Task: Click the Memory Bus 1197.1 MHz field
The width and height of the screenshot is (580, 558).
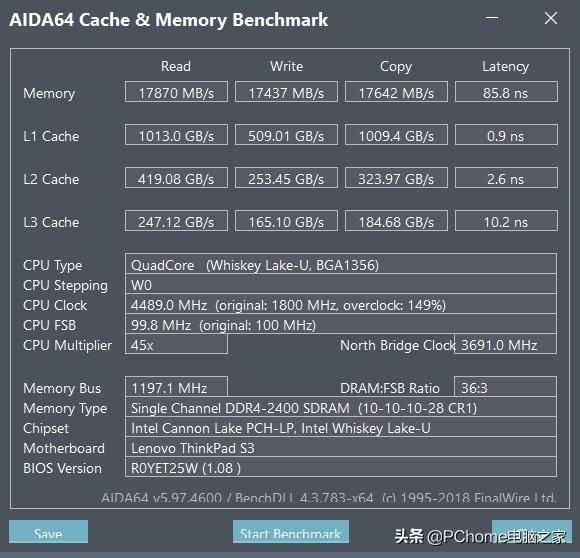Action: coord(176,387)
